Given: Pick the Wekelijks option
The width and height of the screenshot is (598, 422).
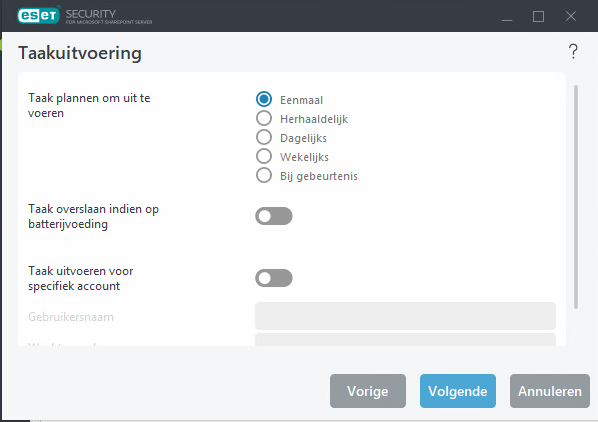Looking at the screenshot, I should (x=264, y=156).
